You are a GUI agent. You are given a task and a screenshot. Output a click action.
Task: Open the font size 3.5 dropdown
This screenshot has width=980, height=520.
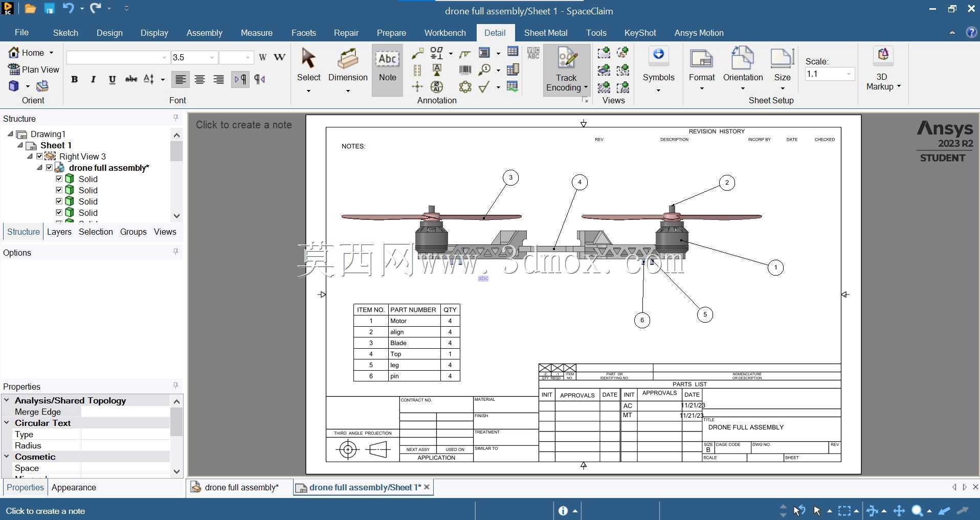coord(212,57)
